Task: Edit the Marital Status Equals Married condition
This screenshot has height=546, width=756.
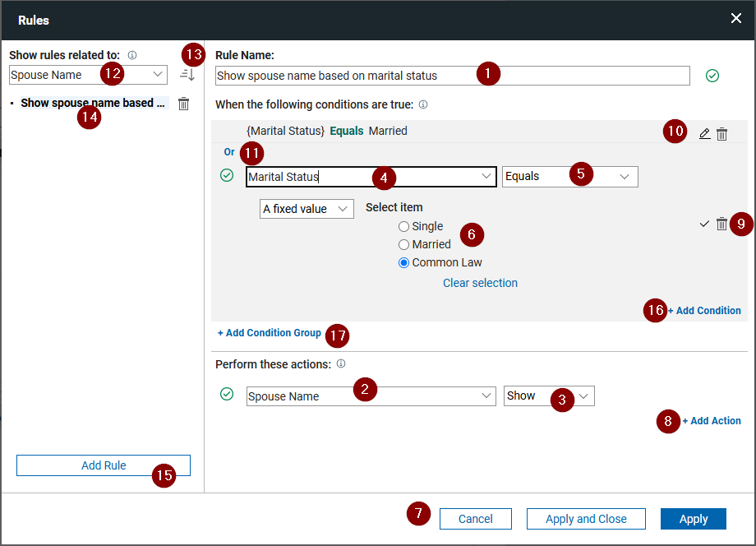Action: 704,132
